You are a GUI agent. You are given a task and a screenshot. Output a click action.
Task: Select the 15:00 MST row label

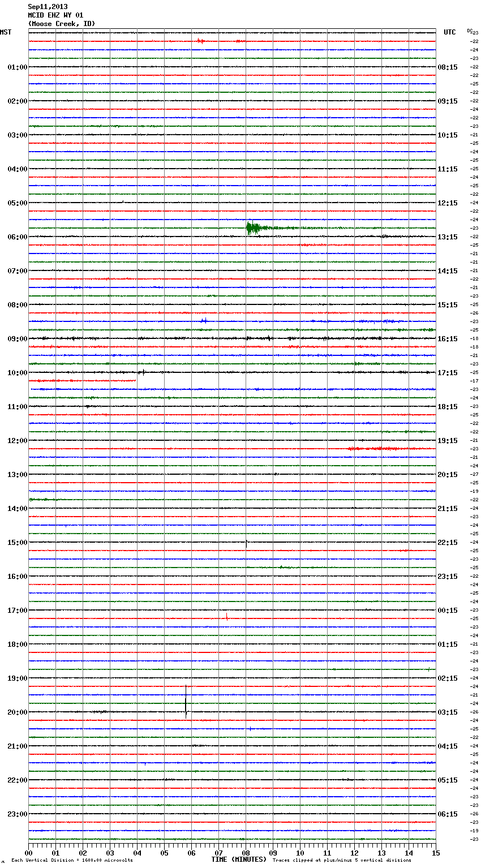[x=18, y=543]
